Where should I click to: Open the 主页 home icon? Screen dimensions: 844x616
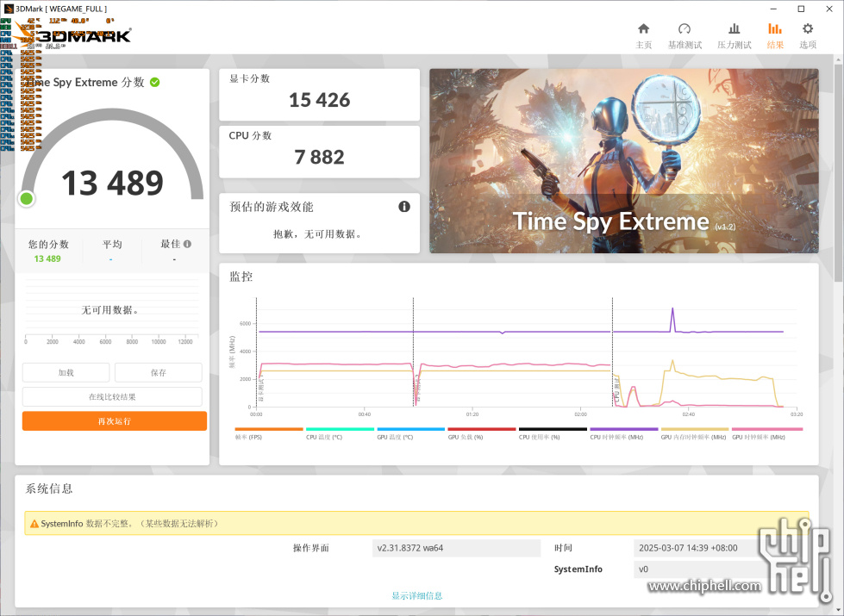643,29
